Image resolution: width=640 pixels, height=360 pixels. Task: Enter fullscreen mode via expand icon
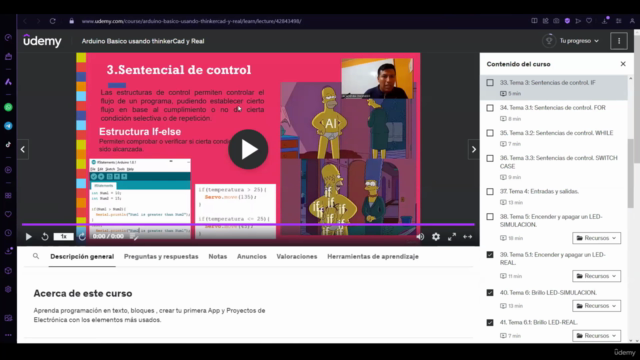[452, 237]
